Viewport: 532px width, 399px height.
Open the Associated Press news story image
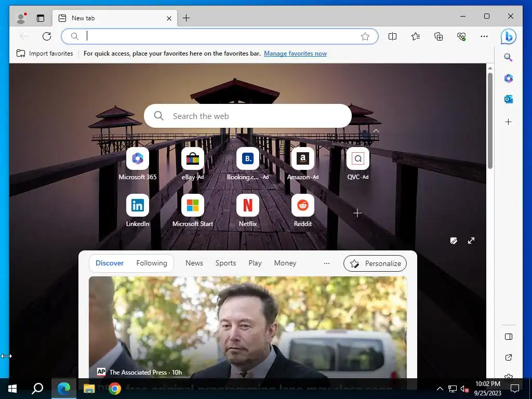pyautogui.click(x=248, y=327)
